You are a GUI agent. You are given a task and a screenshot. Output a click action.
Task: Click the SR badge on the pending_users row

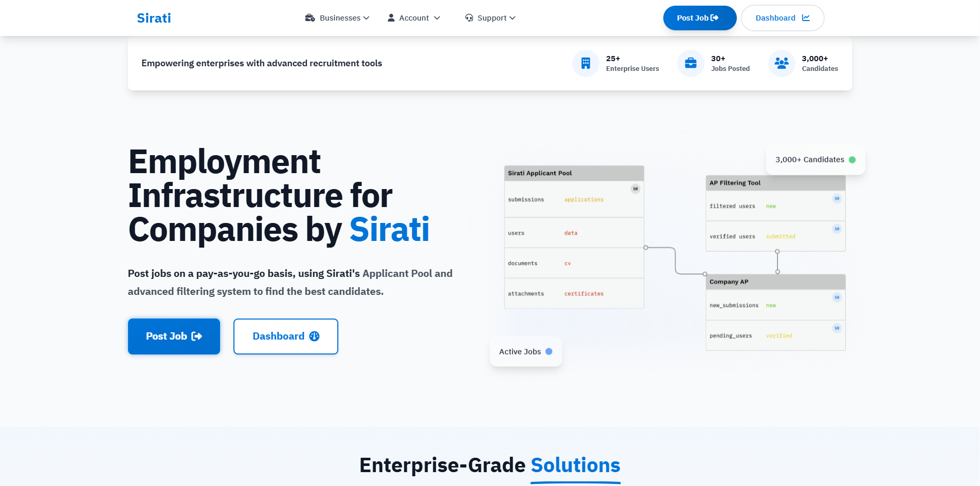pos(837,328)
